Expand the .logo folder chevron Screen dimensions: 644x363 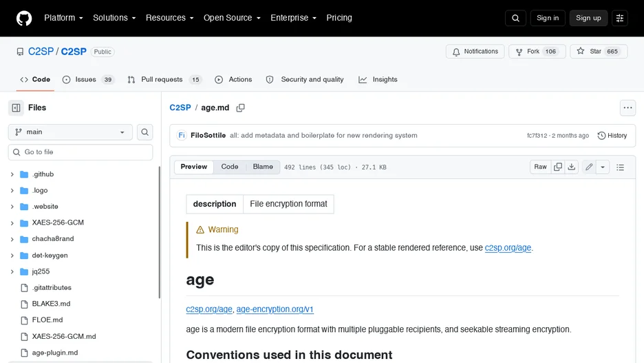(12, 190)
